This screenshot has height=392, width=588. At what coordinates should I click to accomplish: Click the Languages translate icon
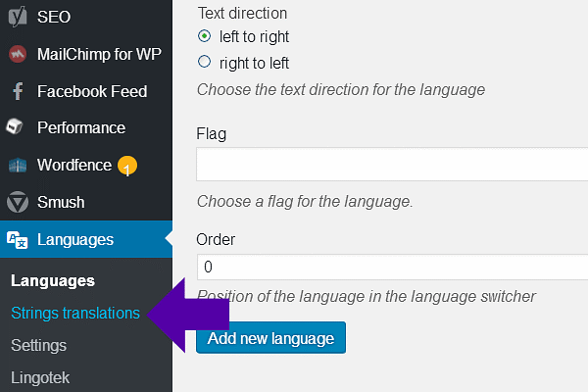click(17, 239)
